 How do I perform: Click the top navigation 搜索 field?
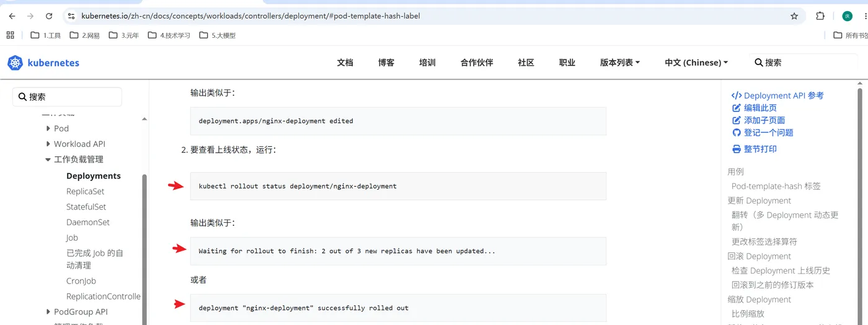coord(803,63)
